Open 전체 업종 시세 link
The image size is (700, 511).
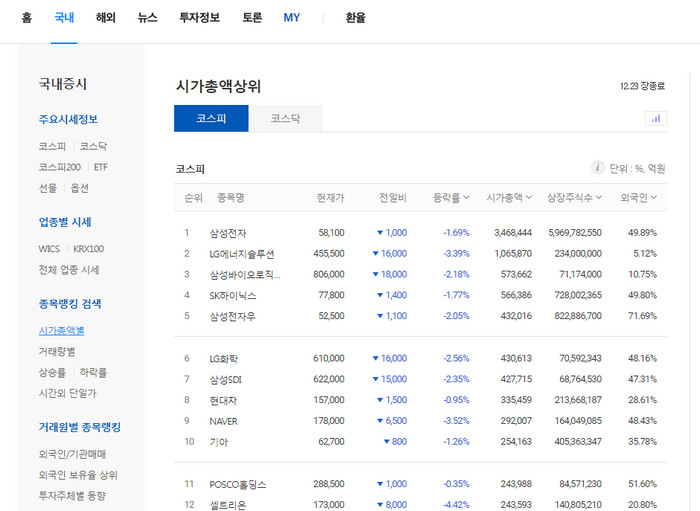click(x=69, y=270)
